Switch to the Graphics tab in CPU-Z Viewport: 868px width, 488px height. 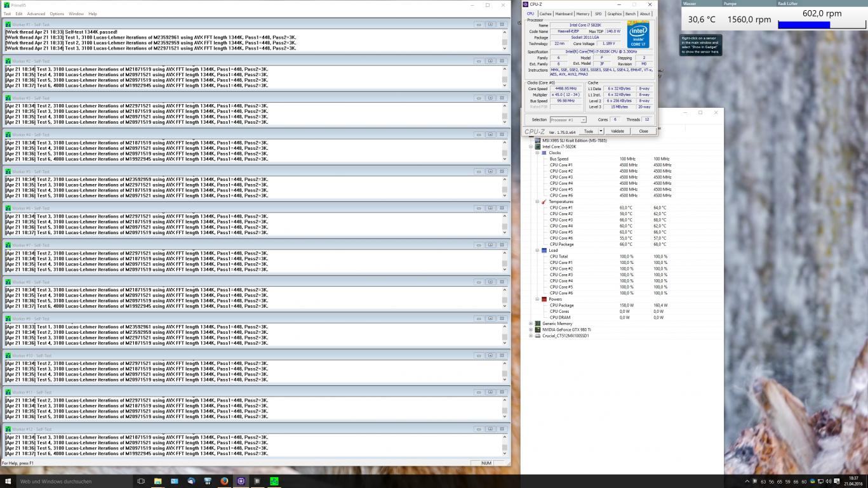615,13
